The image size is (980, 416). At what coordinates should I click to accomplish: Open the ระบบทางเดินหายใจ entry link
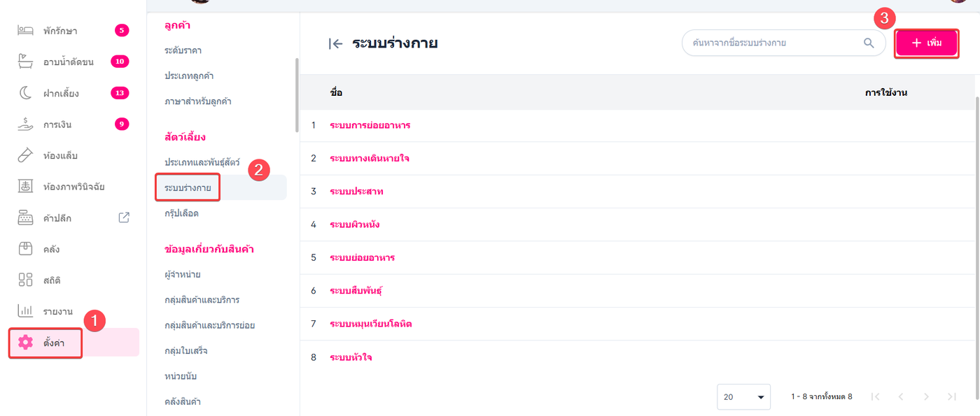(369, 159)
